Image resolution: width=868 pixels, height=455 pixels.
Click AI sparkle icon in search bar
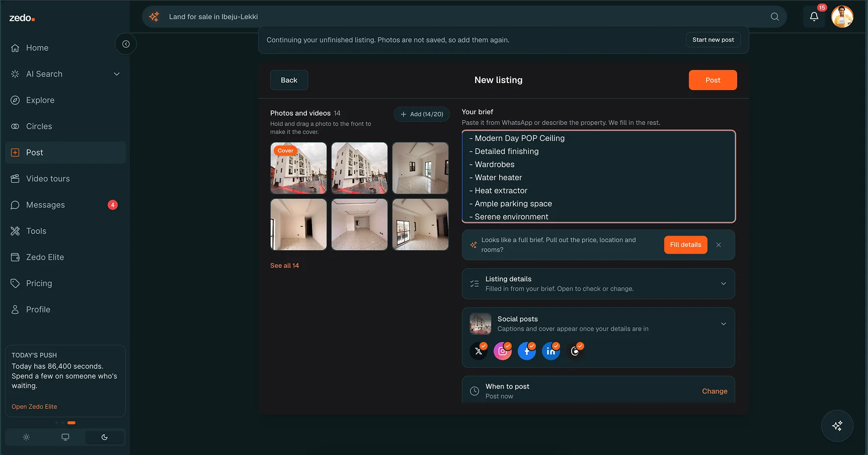(x=154, y=17)
